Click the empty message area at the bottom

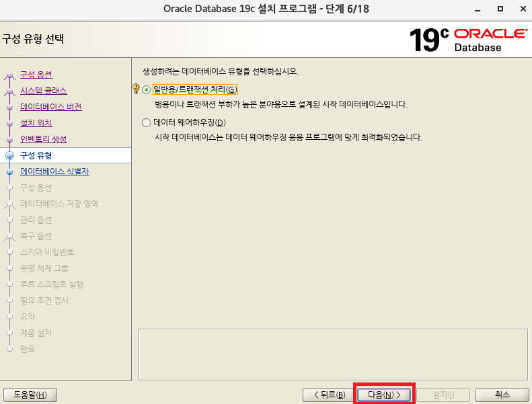click(333, 354)
